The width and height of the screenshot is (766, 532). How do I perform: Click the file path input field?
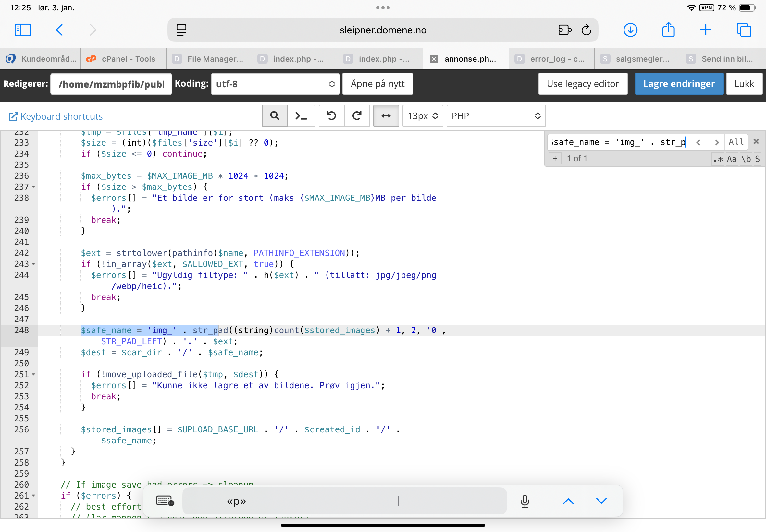[111, 84]
